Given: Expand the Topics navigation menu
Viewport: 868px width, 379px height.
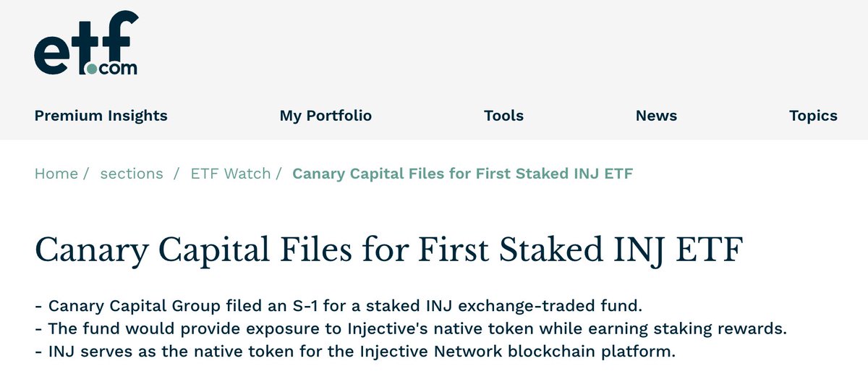Looking at the screenshot, I should 814,116.
